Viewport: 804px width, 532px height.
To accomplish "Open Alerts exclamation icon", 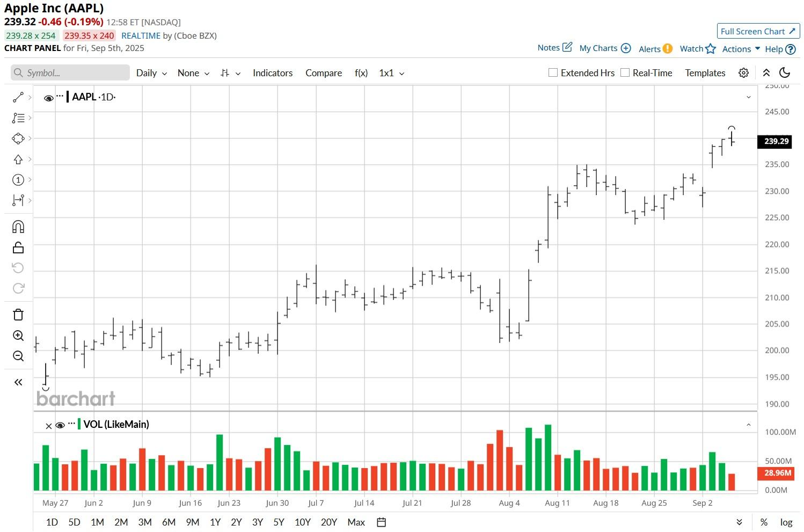I will pyautogui.click(x=668, y=48).
